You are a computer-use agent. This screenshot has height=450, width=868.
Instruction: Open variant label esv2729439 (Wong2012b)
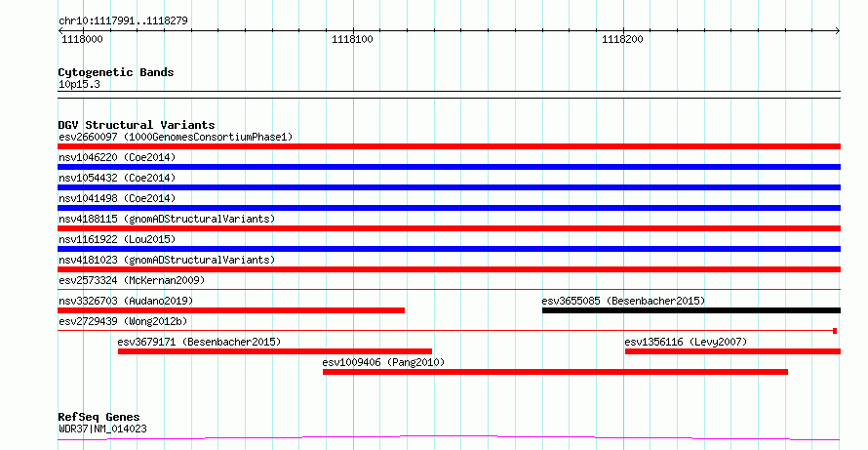coord(121,321)
